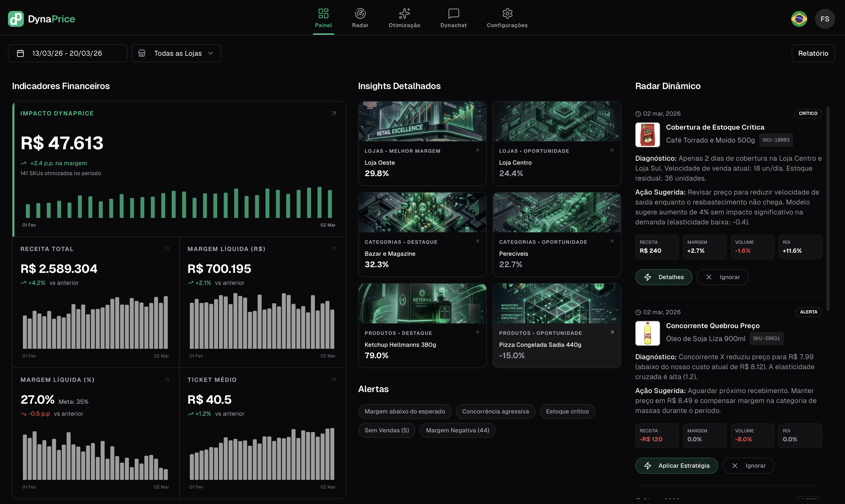Click the arrow icon on Loja Oeste insight card

pos(477,151)
